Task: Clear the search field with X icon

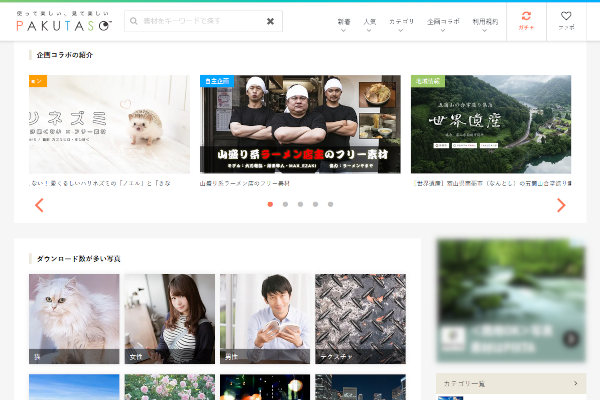Action: pyautogui.click(x=270, y=21)
